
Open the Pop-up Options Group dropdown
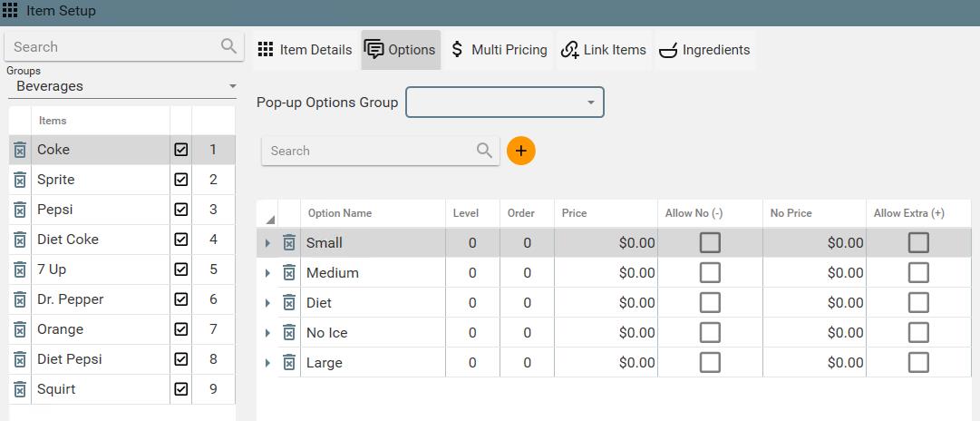point(505,103)
